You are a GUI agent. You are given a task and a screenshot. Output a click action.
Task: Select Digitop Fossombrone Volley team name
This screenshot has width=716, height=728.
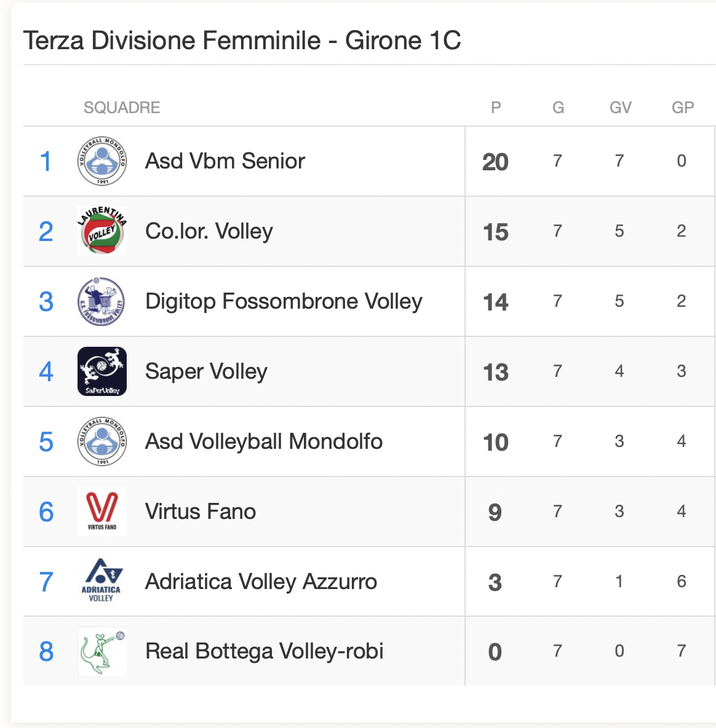coord(284,301)
